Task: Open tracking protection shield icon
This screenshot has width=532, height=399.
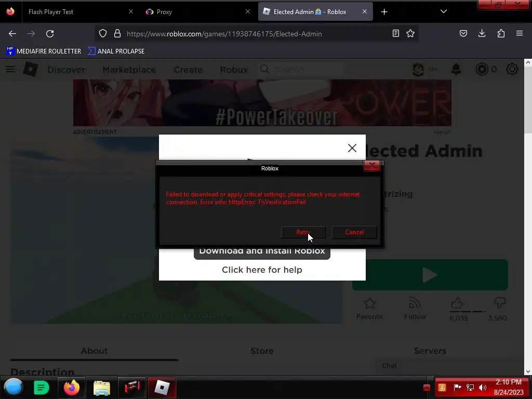Action: point(103,34)
